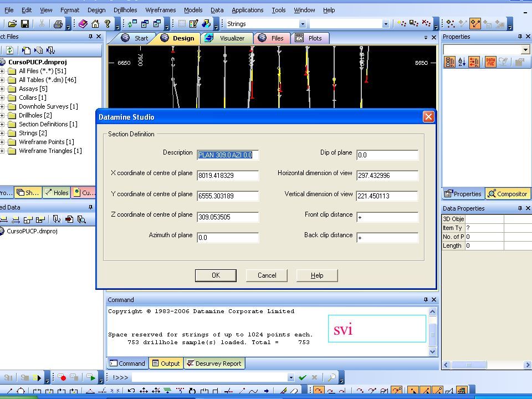Image resolution: width=532 pixels, height=399 pixels.
Task: Click the red arrow import icon in Loaded Data
Action: pos(69,219)
